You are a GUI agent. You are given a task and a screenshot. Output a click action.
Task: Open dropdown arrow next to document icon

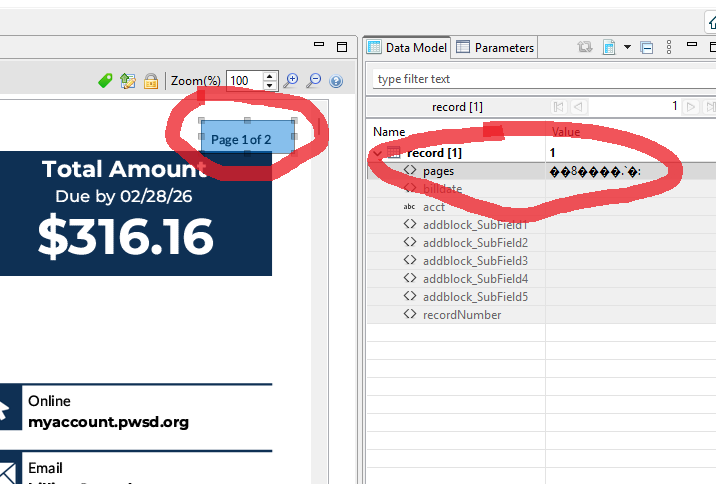(x=627, y=47)
